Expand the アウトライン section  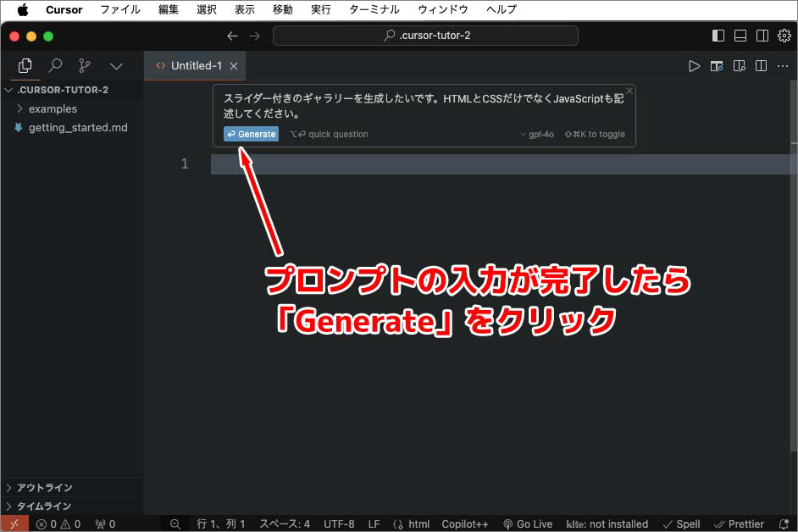[x=44, y=488]
